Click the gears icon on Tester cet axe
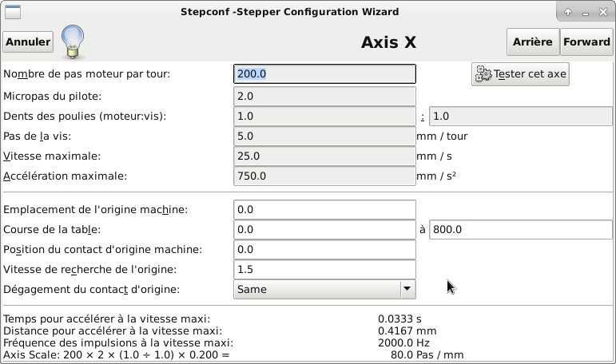The image size is (616, 364). point(483,73)
